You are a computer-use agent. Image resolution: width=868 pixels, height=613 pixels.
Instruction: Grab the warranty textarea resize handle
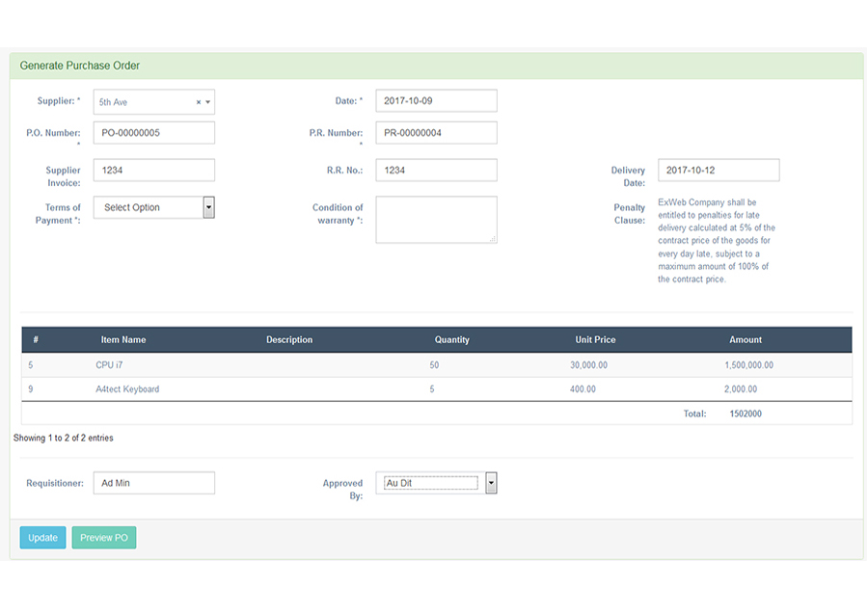click(x=493, y=239)
